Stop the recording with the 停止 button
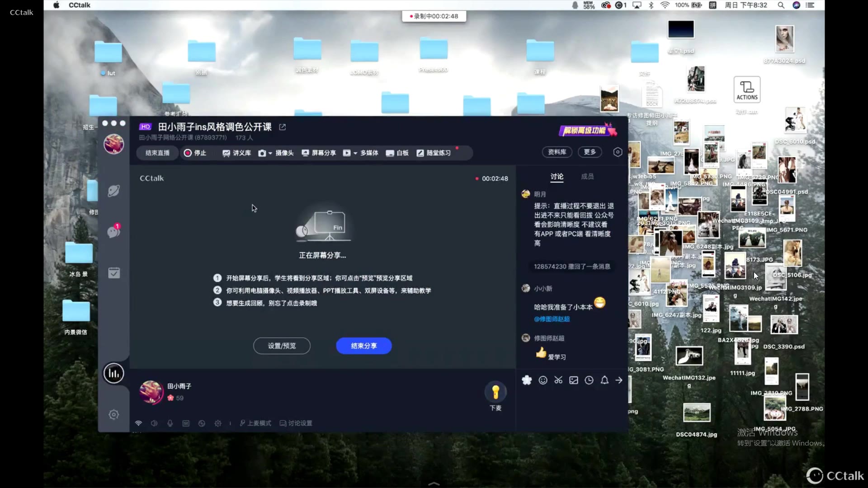The width and height of the screenshot is (868, 488). [195, 153]
